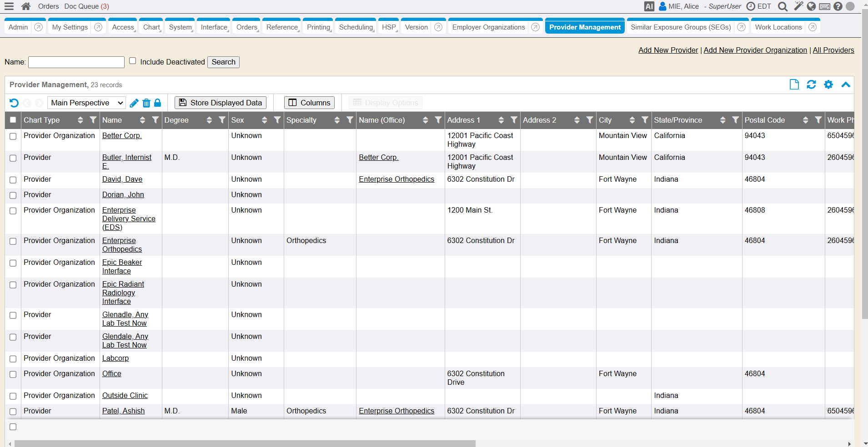Viewport: 868px width, 447px height.
Task: Collapse the Provider Management panel chevron
Action: click(x=846, y=84)
